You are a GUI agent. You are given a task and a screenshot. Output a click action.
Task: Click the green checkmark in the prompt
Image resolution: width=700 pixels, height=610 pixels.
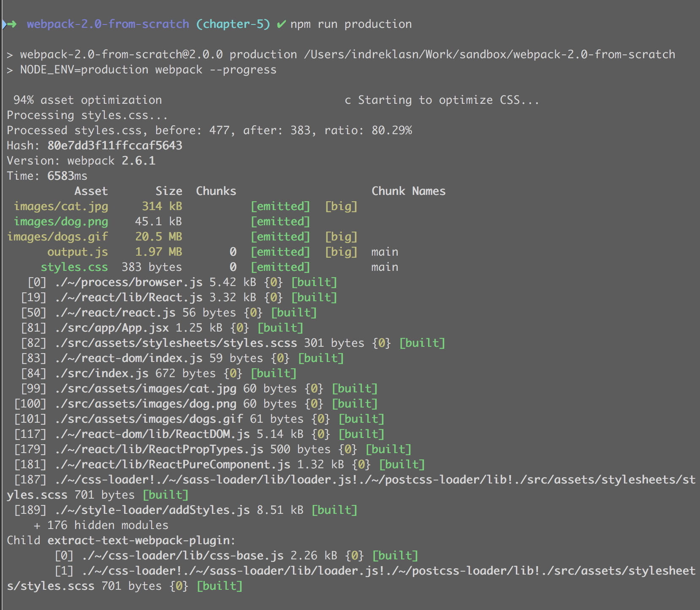(281, 24)
